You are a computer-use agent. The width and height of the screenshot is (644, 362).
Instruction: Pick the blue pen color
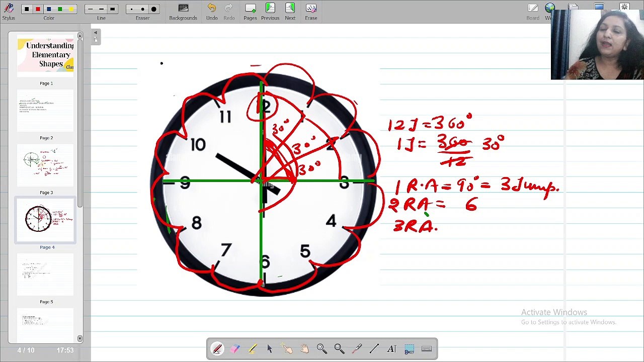(x=49, y=9)
